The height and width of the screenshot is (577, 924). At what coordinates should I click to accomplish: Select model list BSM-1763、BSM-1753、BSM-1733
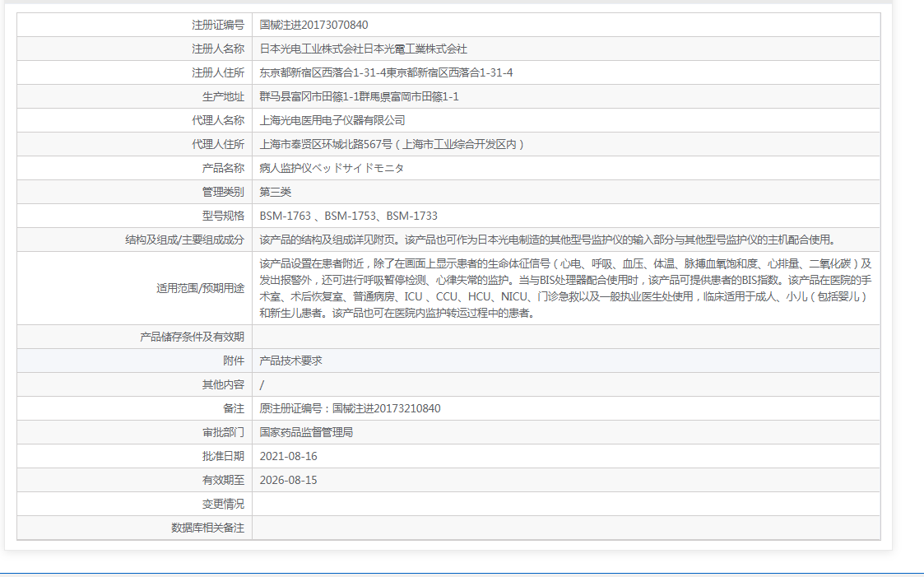coord(348,216)
